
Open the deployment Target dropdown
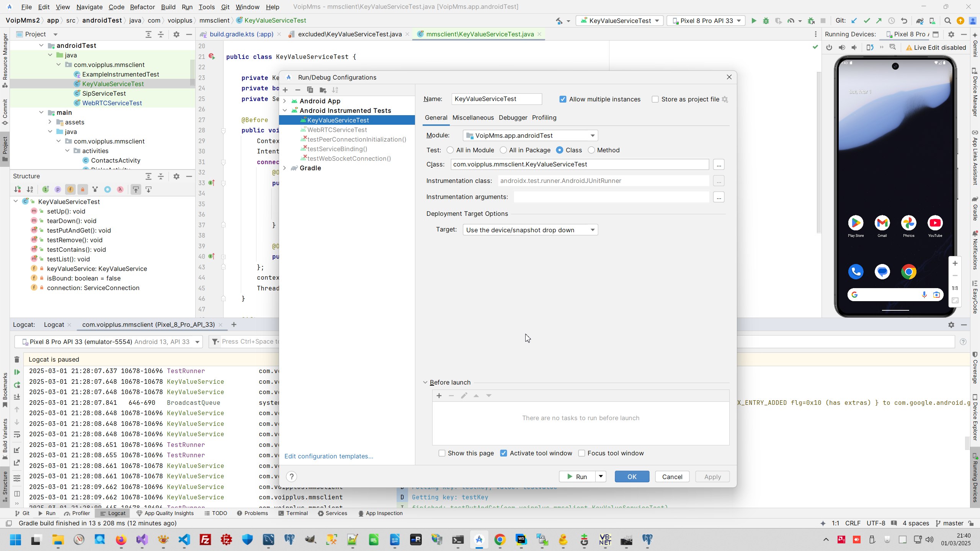click(x=530, y=230)
